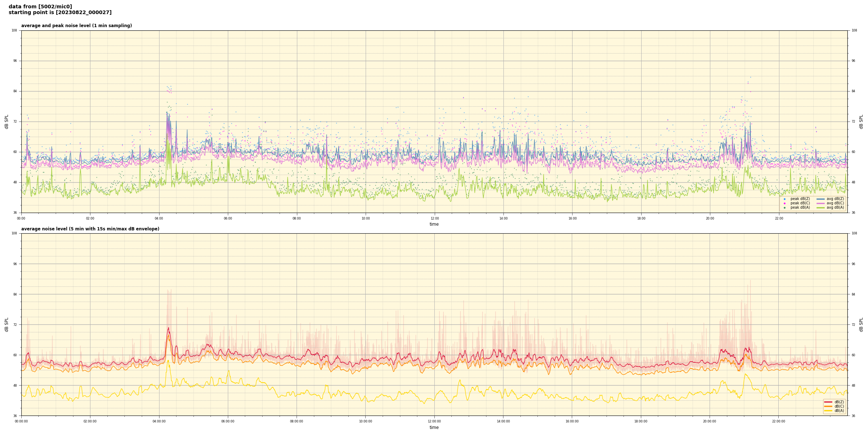Click the red dB(Z) legend line in lower chart
The image size is (868, 434).
(x=828, y=402)
